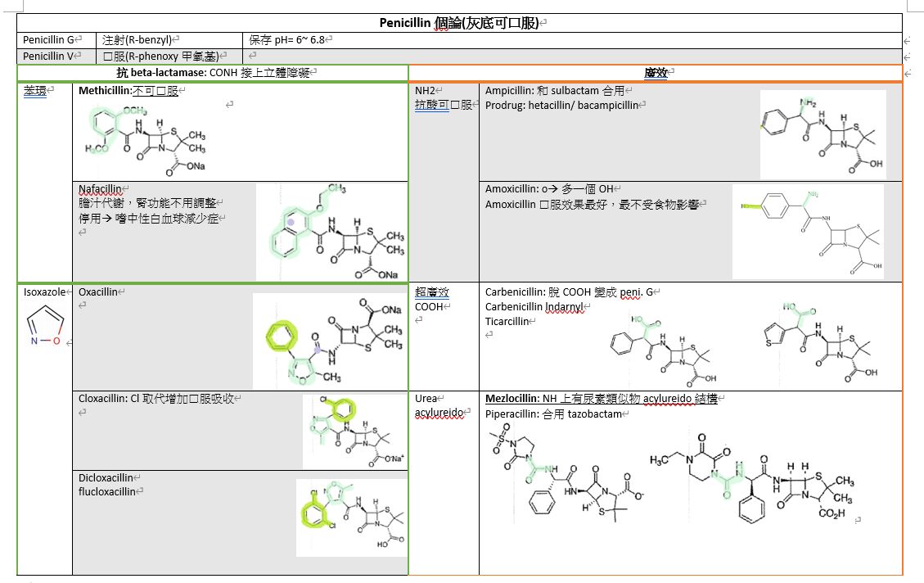924x583 pixels.
Task: Select the Dicloxacillin structure image
Action: tap(349, 513)
